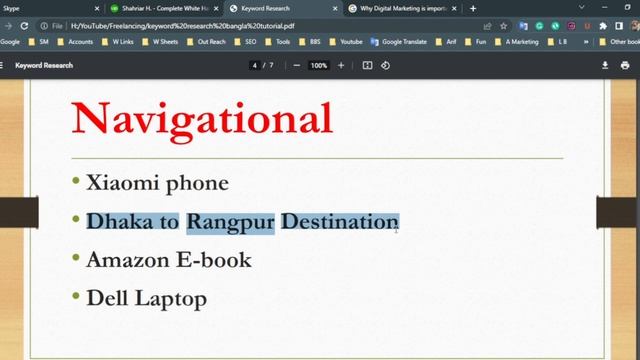Open the Out Reach bookmarks folder

pyautogui.click(x=206, y=42)
